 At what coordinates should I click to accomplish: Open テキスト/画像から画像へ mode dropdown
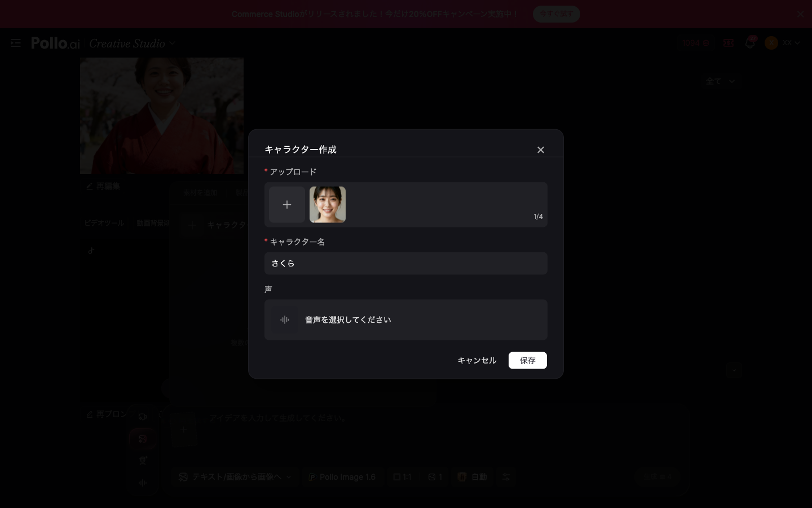(x=235, y=477)
